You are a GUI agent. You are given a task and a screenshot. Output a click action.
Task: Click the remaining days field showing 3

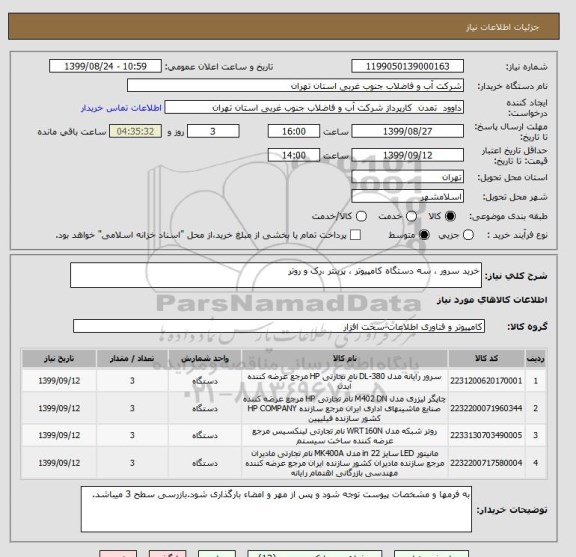213,131
